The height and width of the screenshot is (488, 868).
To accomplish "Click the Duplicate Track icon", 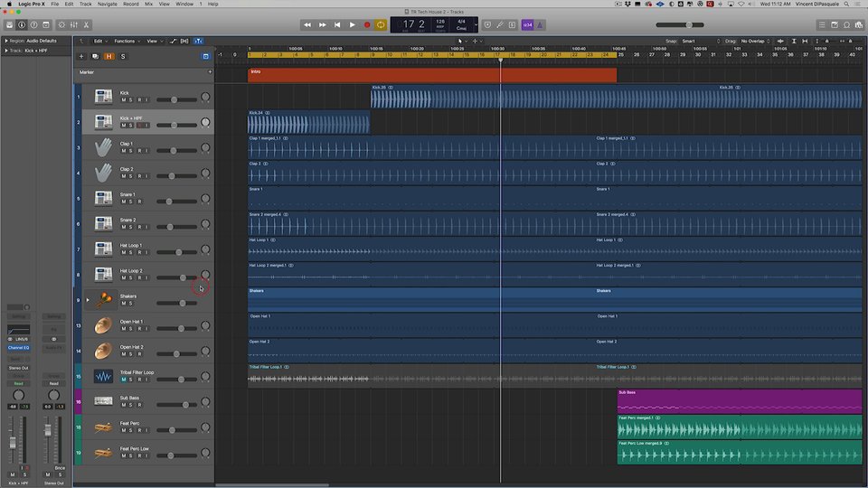I will point(95,56).
